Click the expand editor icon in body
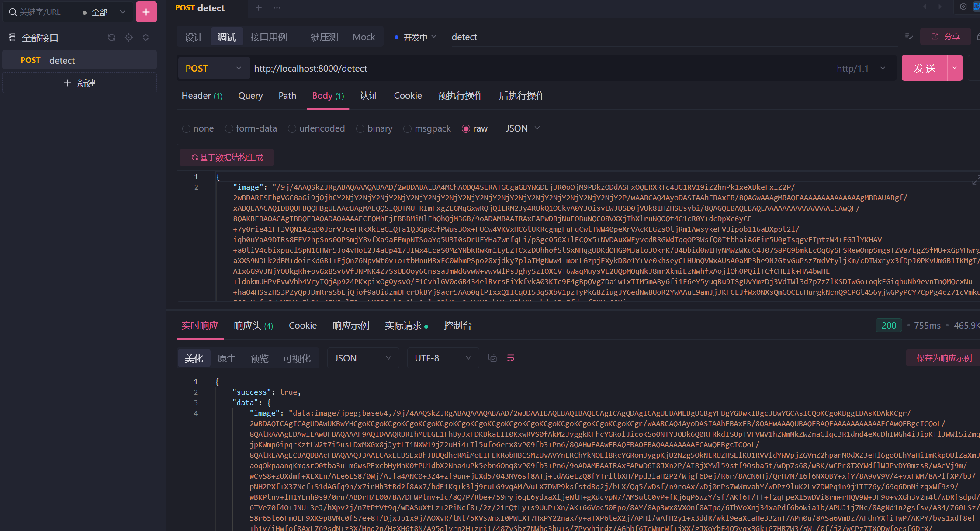This screenshot has height=531, width=980. pos(975,180)
